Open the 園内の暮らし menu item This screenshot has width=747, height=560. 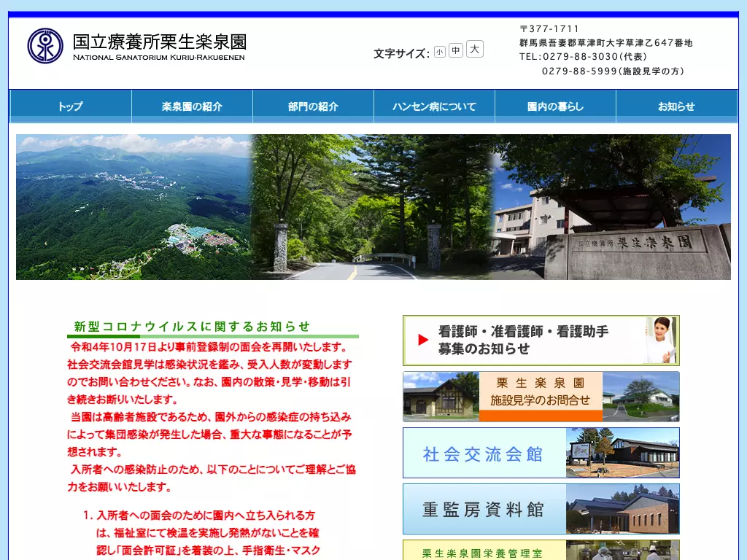coord(555,106)
